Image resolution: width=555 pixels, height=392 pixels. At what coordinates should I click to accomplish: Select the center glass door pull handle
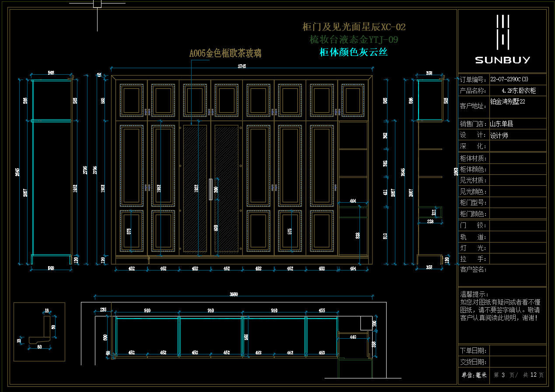coord(210,189)
